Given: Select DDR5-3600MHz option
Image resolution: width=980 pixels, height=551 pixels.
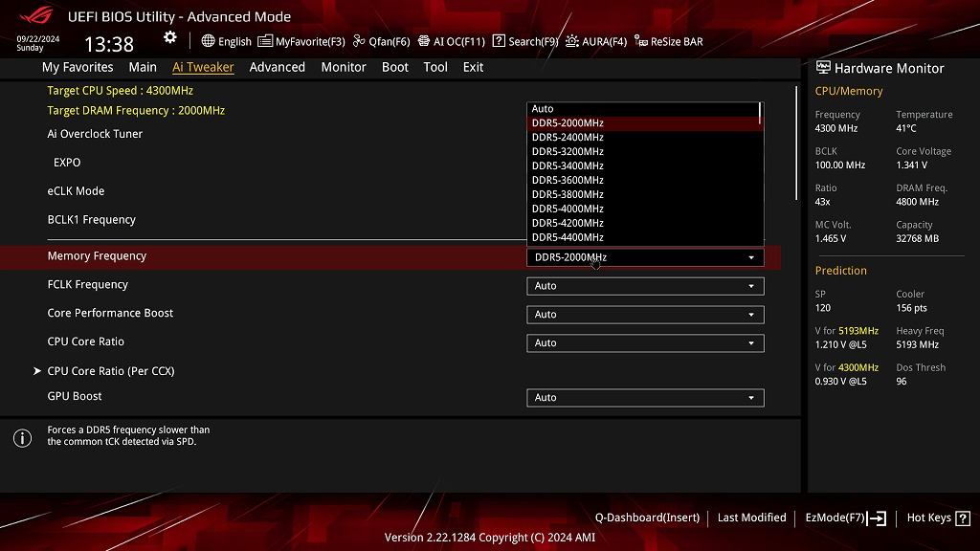Looking at the screenshot, I should 642,181.
